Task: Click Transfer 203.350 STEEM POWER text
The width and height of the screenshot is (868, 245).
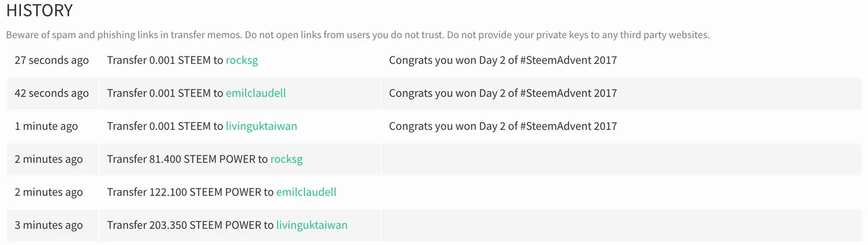Action: (190, 225)
